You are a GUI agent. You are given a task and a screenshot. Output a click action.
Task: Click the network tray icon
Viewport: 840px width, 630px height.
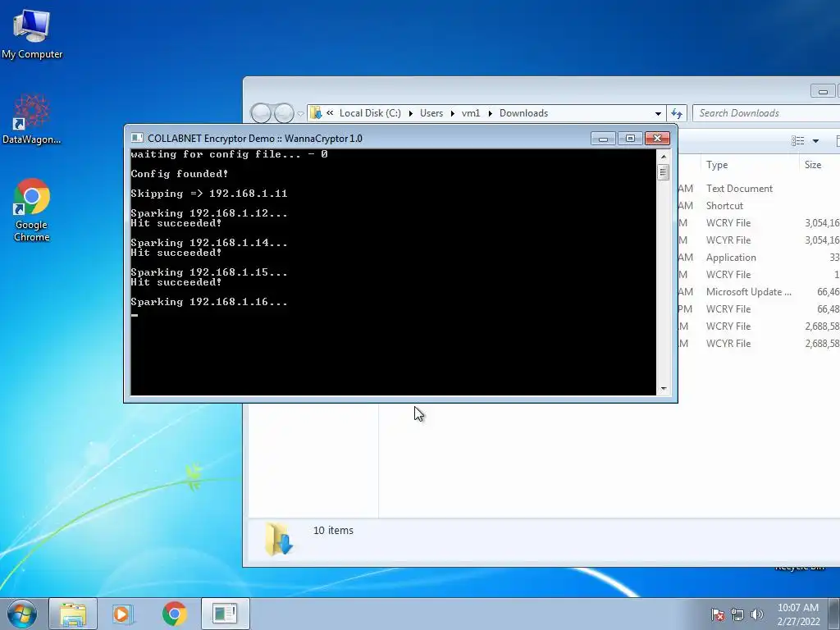coord(737,614)
